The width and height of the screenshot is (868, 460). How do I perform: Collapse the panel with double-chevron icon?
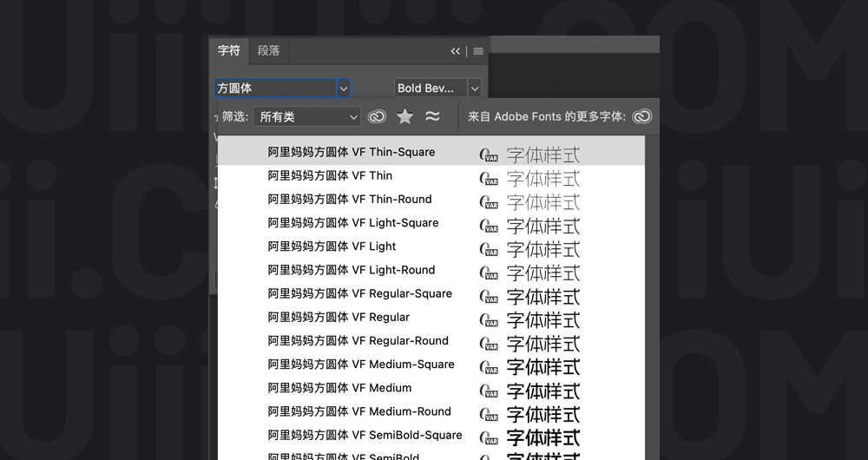(455, 51)
